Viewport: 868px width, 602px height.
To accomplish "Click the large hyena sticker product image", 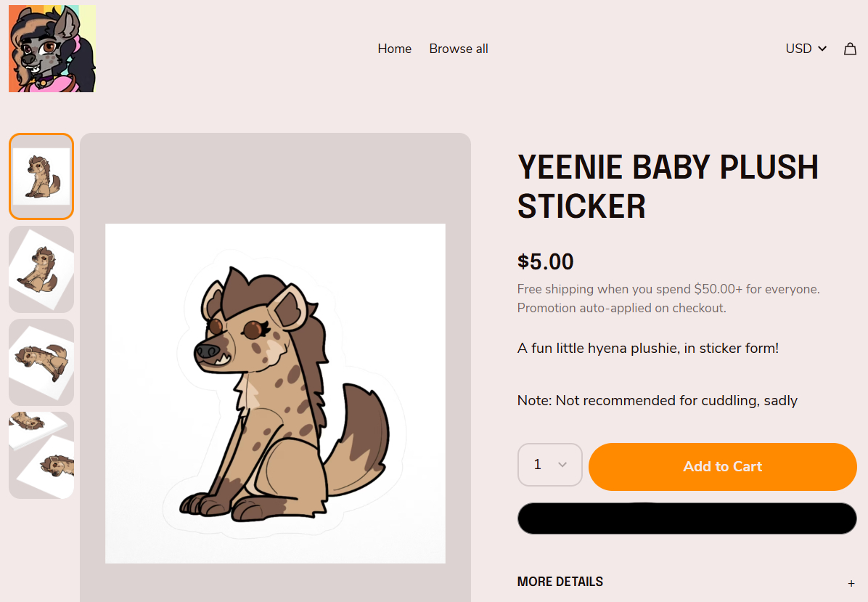I will 275,393.
